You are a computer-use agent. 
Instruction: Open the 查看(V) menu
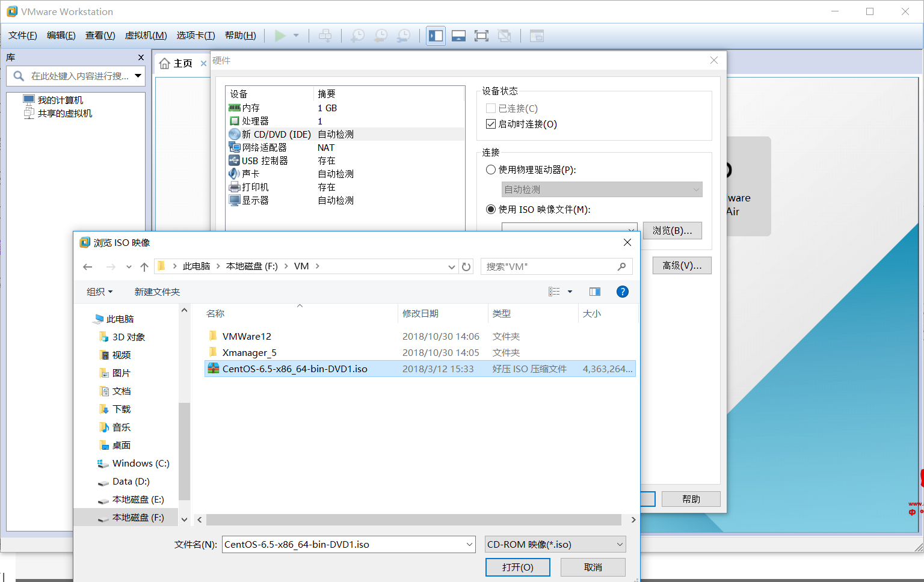[x=100, y=35]
